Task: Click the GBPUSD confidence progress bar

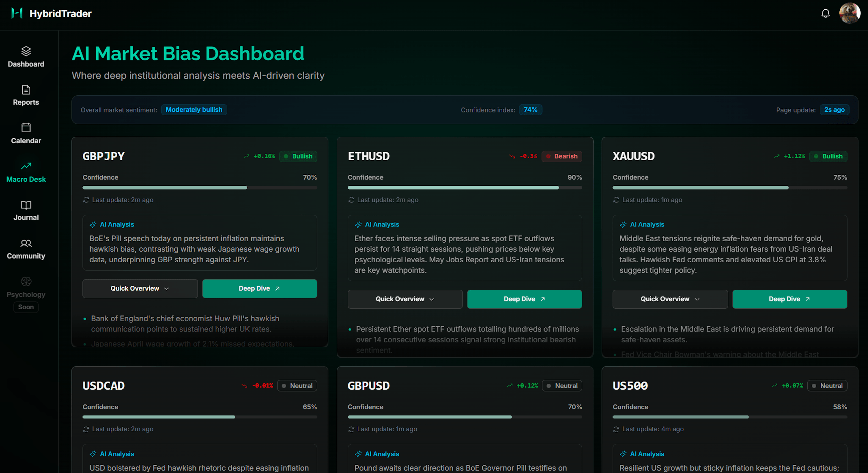Action: pos(465,417)
